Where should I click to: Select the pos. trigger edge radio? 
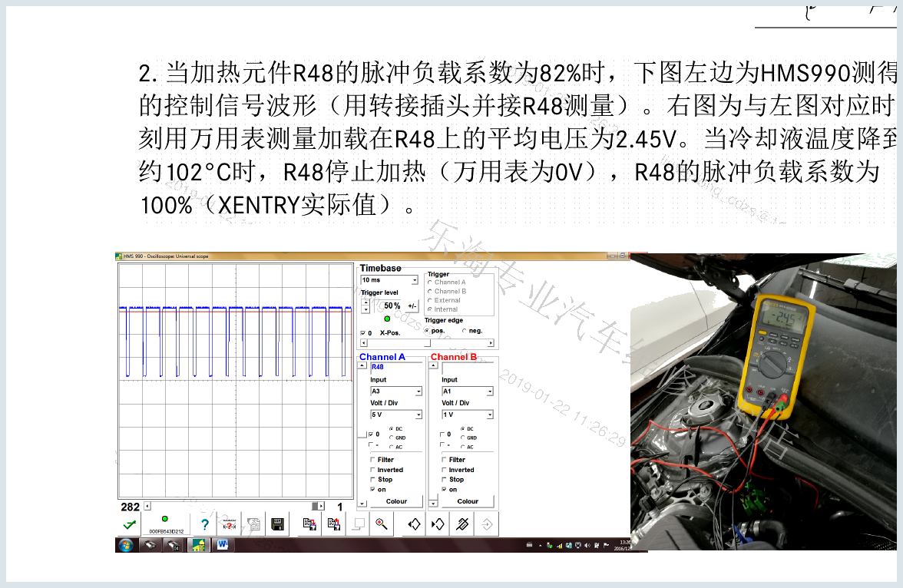tap(427, 331)
